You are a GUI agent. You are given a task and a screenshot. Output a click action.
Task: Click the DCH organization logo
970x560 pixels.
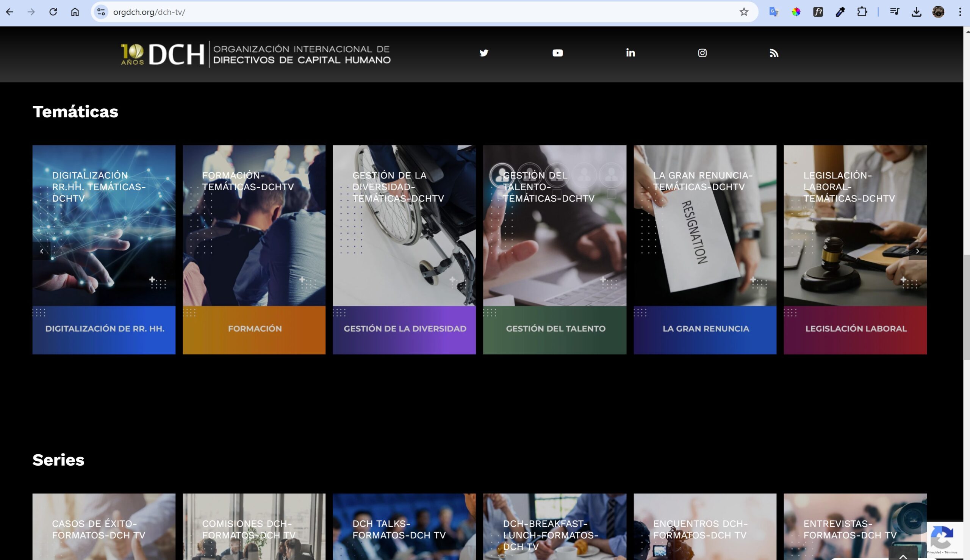click(256, 54)
